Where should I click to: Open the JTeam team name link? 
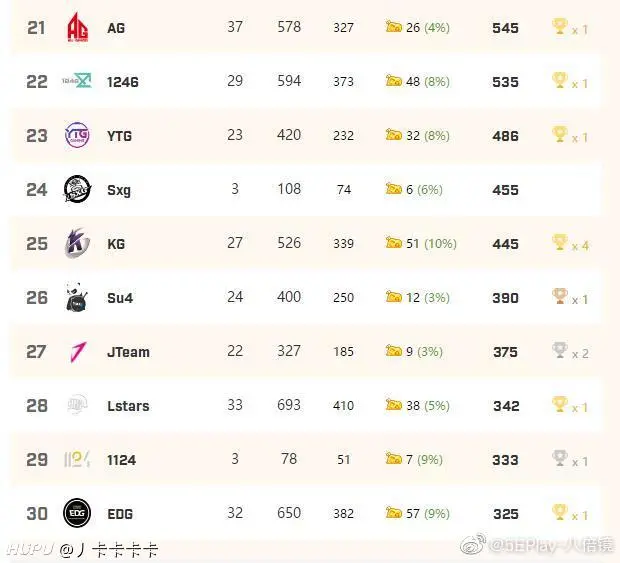128,352
